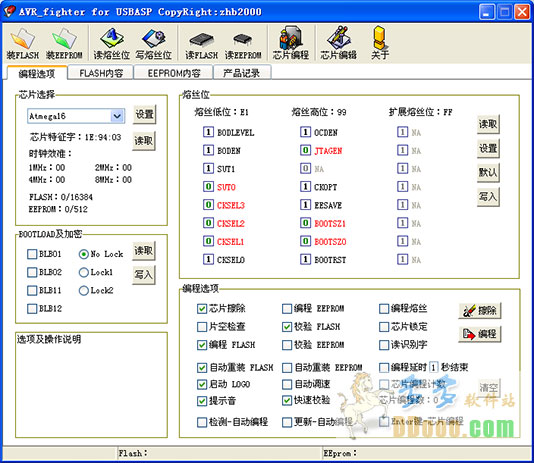Toggle the CKOPT fuse bit box

click(305, 187)
